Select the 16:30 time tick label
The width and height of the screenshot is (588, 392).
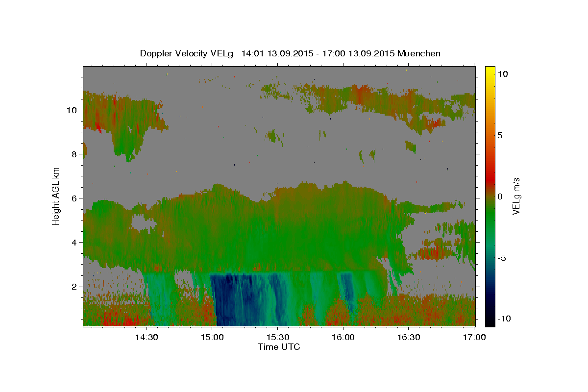409,337
